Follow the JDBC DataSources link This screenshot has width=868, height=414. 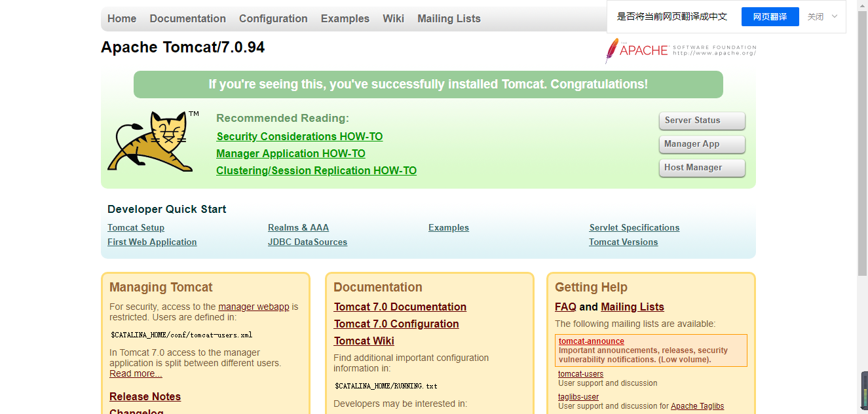[x=308, y=242]
